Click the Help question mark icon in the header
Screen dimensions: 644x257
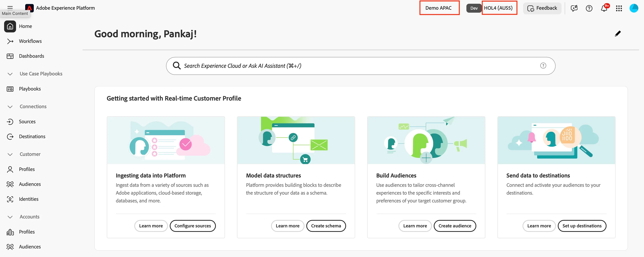pyautogui.click(x=589, y=8)
